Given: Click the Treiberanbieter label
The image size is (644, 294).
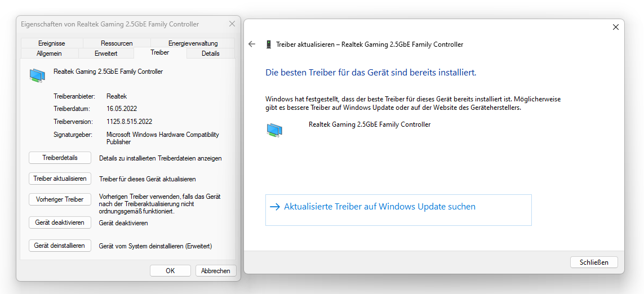Looking at the screenshot, I should pyautogui.click(x=74, y=96).
